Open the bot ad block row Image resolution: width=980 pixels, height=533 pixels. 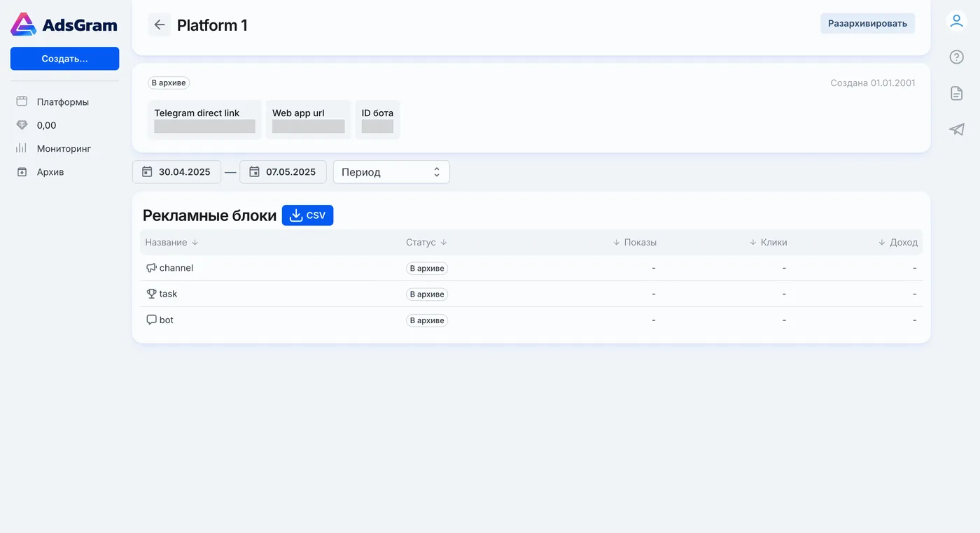531,320
